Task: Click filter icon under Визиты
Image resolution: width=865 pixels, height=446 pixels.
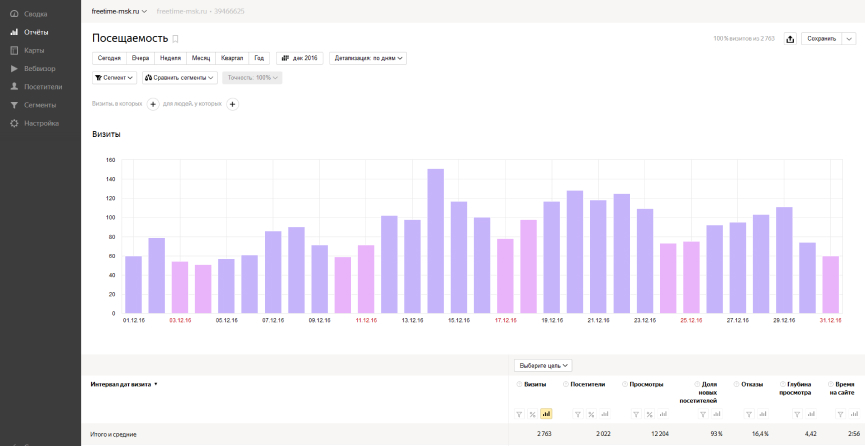Action: pyautogui.click(x=519, y=414)
